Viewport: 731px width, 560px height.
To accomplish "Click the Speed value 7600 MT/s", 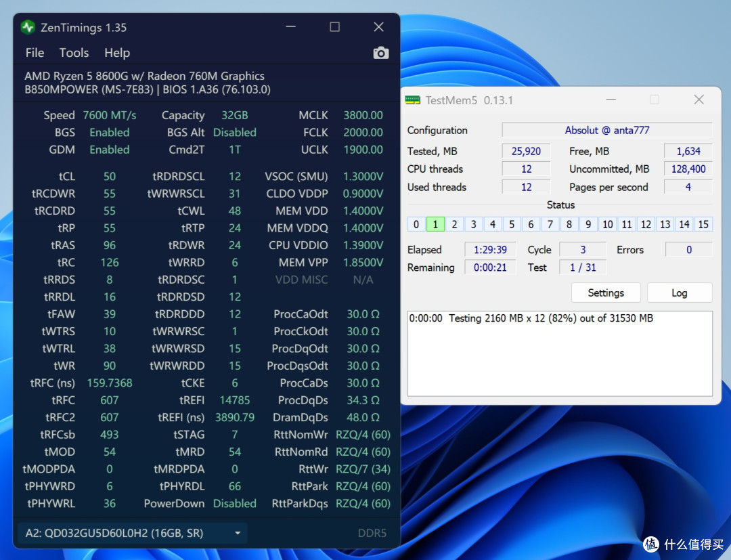I will pos(110,115).
